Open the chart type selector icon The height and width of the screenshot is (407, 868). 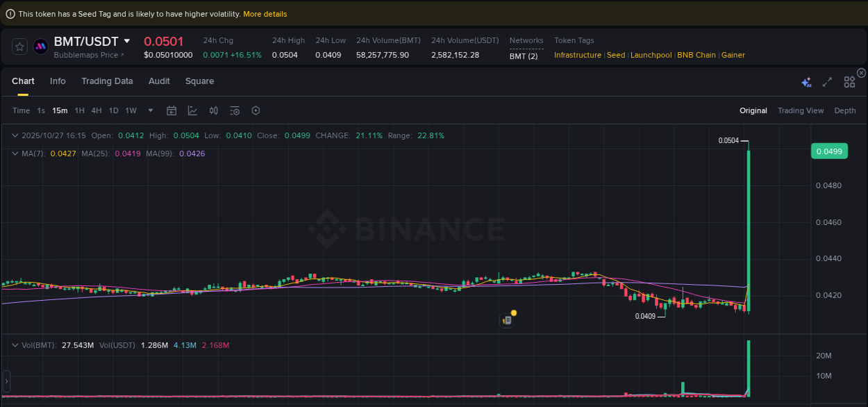tap(192, 110)
